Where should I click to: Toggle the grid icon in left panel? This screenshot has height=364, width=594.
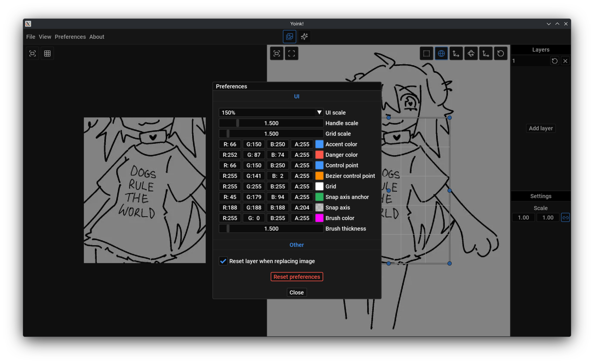[47, 53]
